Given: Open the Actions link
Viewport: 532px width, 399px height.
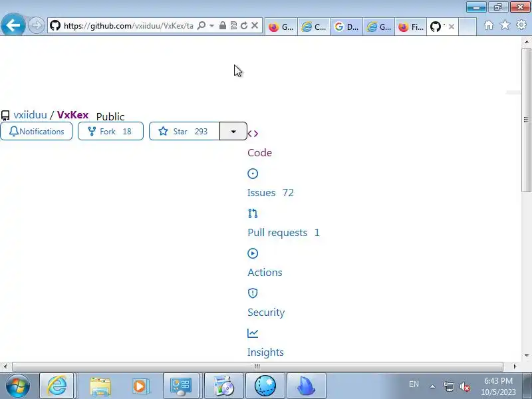Looking at the screenshot, I should click(x=265, y=273).
